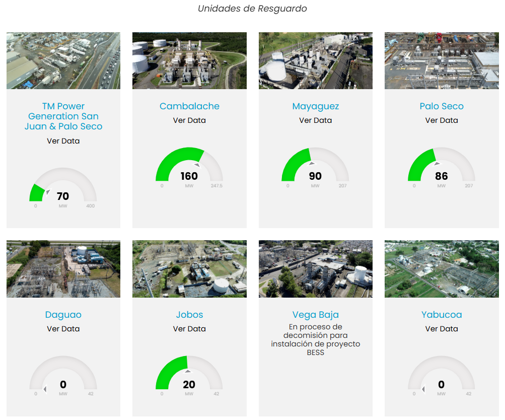505x420 pixels.
Task: Click the Cambalache 160 MW gauge
Action: tap(189, 166)
